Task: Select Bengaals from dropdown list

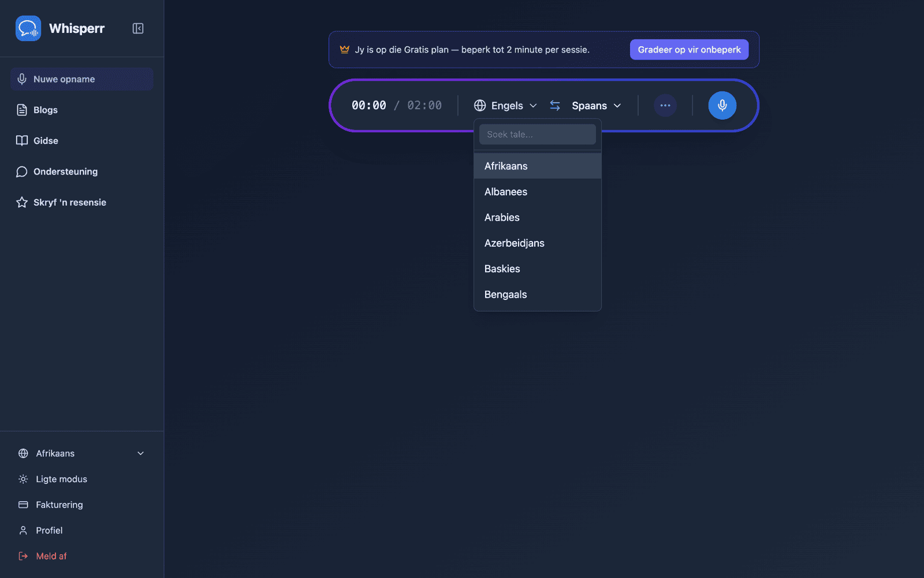Action: pos(538,294)
